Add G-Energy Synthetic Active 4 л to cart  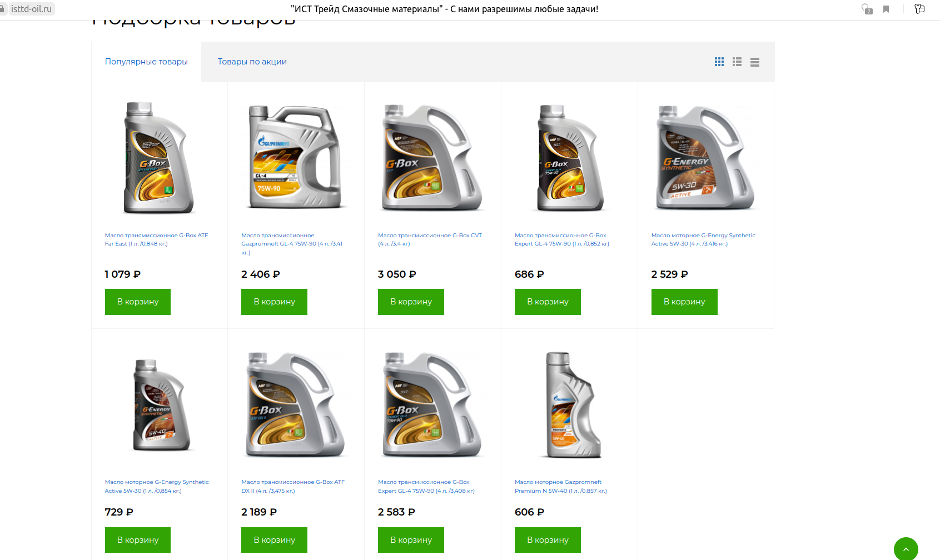click(x=684, y=302)
